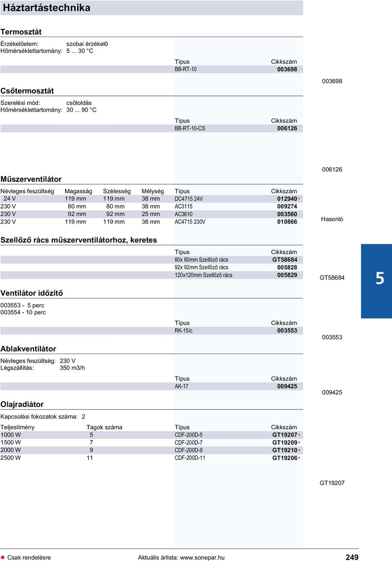Click the Ablakventilátor heading
392x561 pixels.
click(28, 349)
